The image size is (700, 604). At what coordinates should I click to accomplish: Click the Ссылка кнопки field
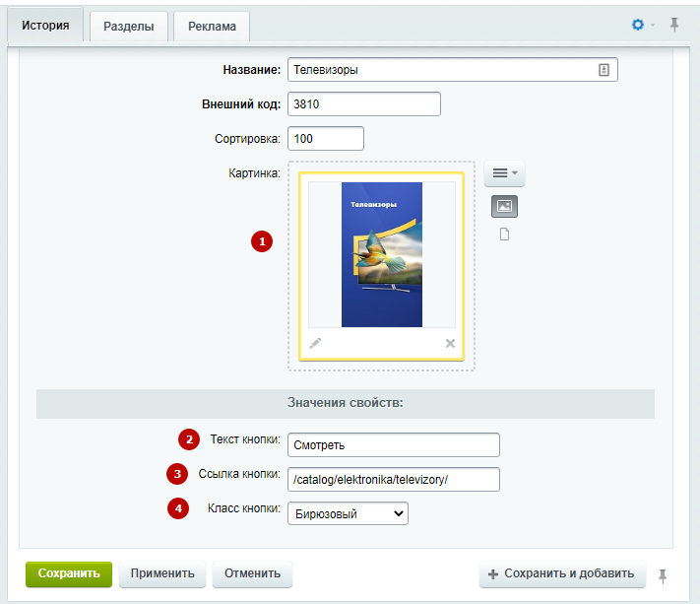tap(394, 480)
